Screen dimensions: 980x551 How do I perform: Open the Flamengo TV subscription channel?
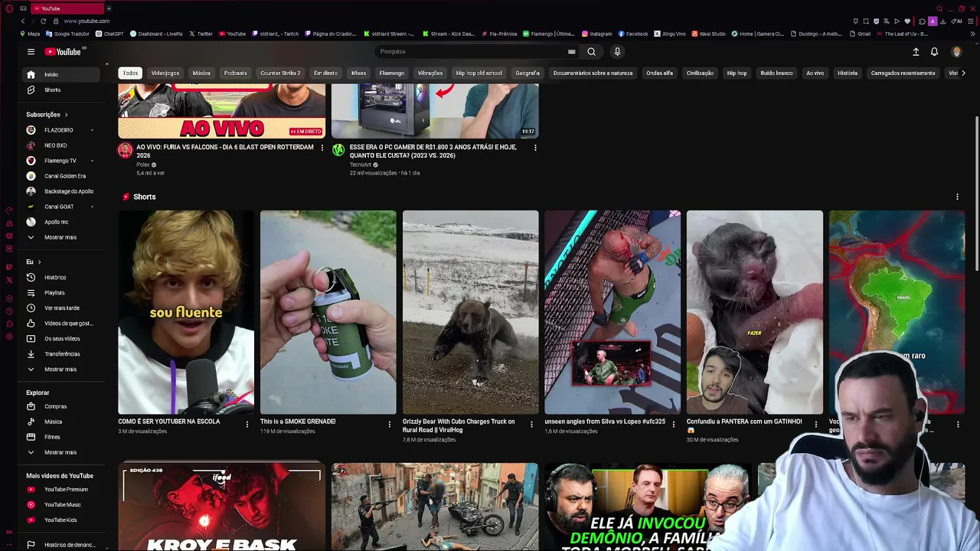pos(61,161)
